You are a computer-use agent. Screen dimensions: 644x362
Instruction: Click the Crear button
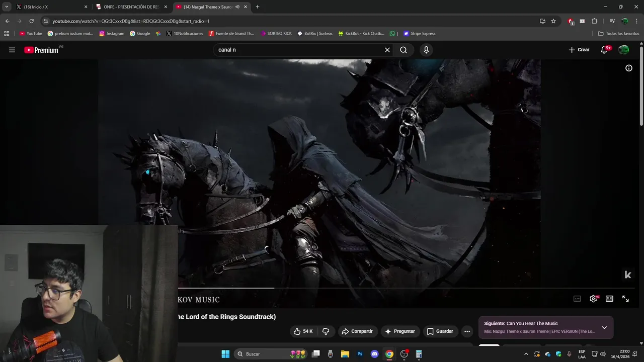[579, 50]
